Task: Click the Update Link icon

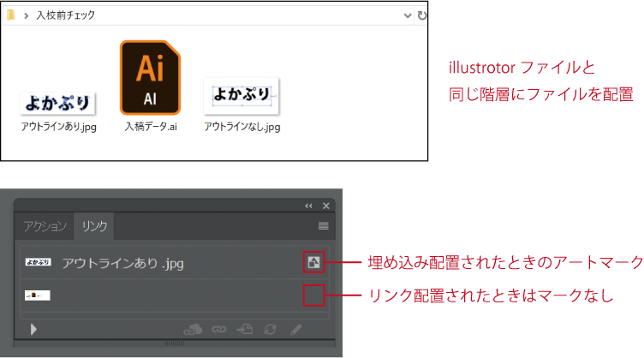Action: (x=271, y=329)
